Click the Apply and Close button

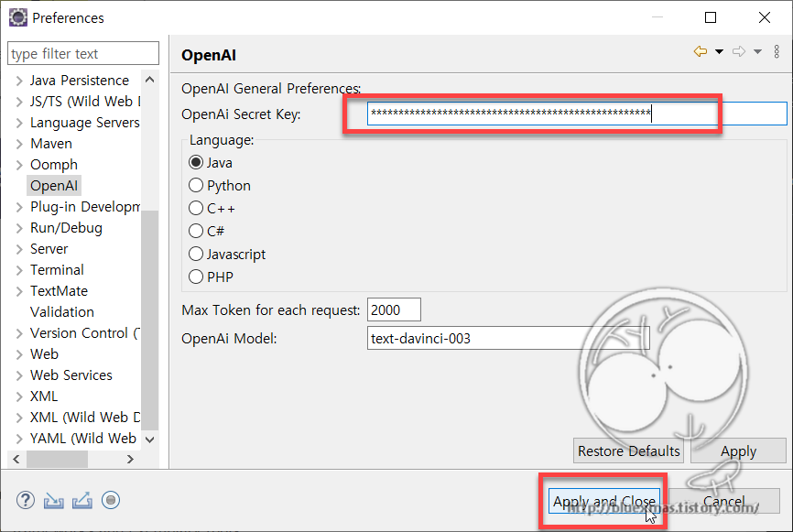click(603, 501)
